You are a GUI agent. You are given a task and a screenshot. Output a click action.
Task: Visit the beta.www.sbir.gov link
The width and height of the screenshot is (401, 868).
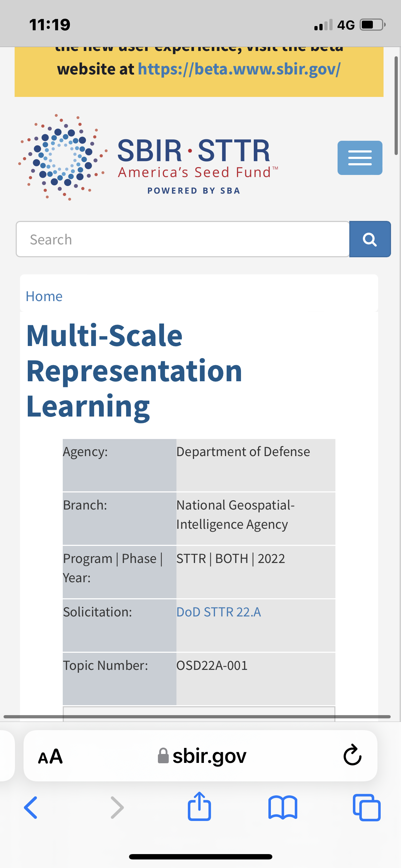click(x=239, y=69)
